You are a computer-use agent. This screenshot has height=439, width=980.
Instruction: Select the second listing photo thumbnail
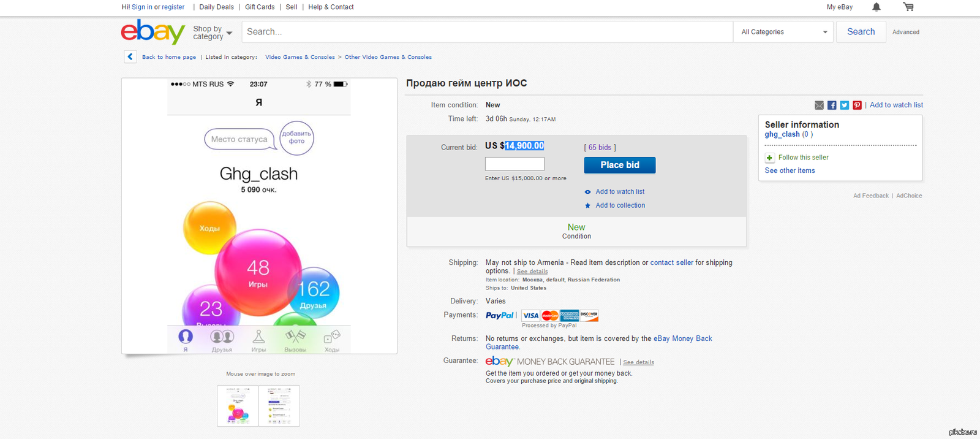coord(279,405)
